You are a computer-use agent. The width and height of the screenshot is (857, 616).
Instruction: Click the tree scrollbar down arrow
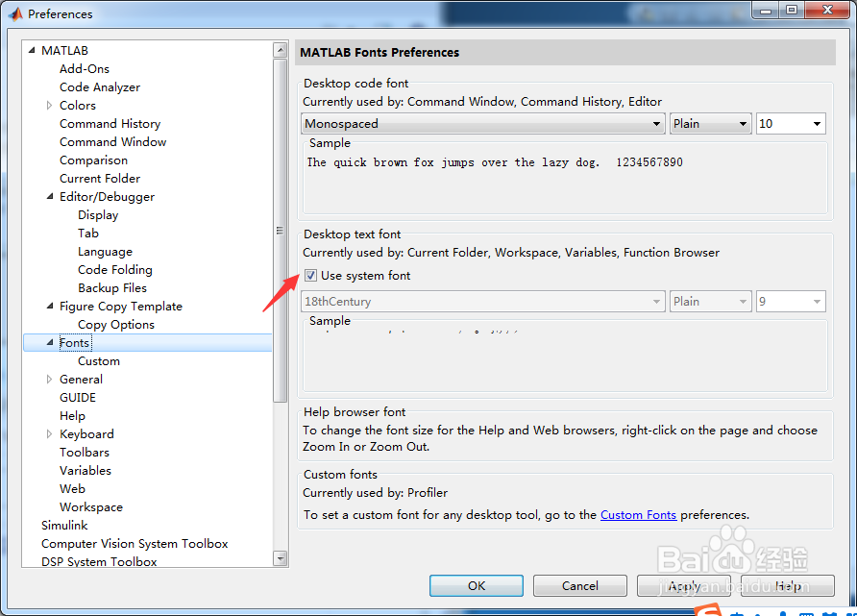click(x=281, y=558)
